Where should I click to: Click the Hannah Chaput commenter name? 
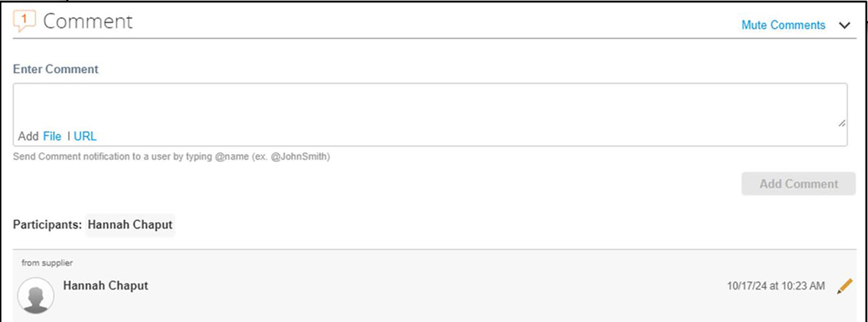[106, 286]
